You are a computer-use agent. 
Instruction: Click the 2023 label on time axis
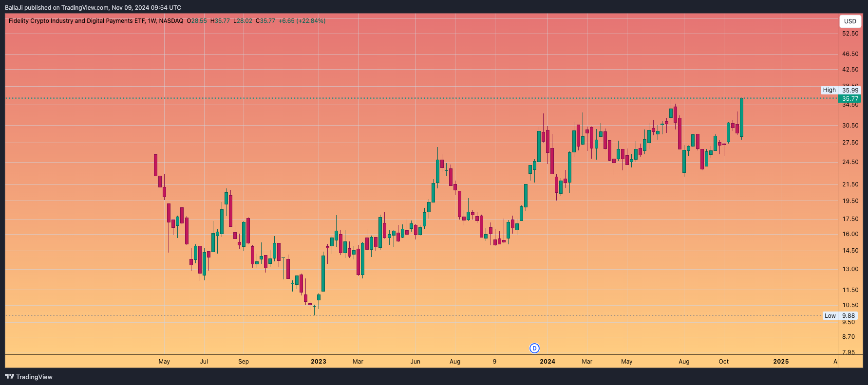(319, 361)
